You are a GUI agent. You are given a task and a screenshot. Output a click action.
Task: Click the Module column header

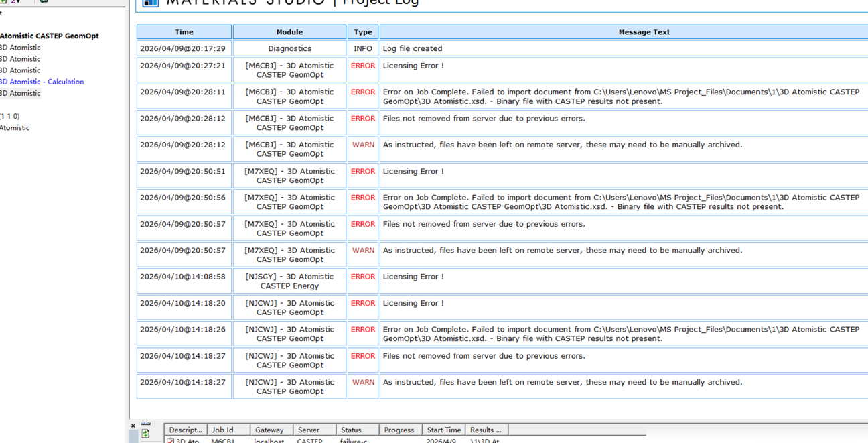pyautogui.click(x=289, y=32)
